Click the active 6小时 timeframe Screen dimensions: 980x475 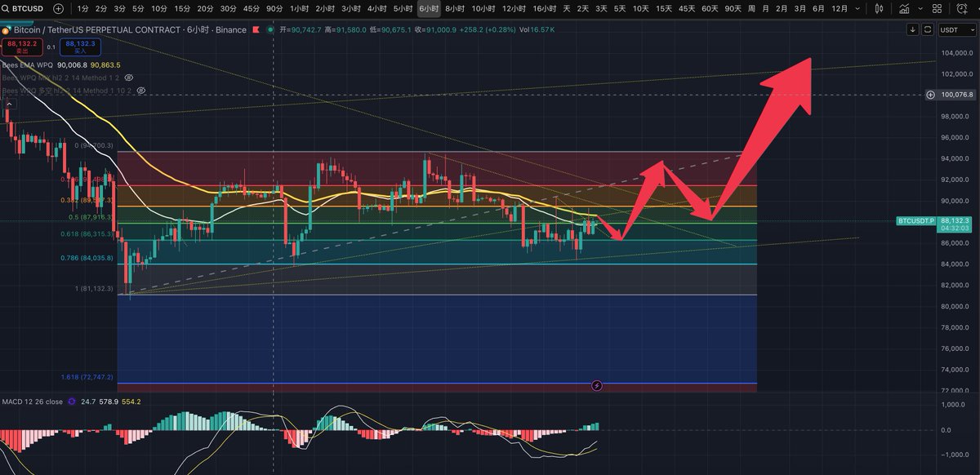(x=429, y=9)
